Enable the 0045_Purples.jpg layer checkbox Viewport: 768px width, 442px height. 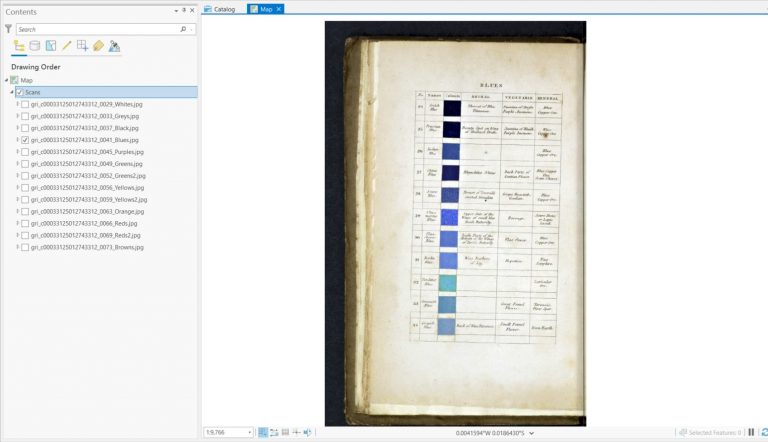point(25,152)
